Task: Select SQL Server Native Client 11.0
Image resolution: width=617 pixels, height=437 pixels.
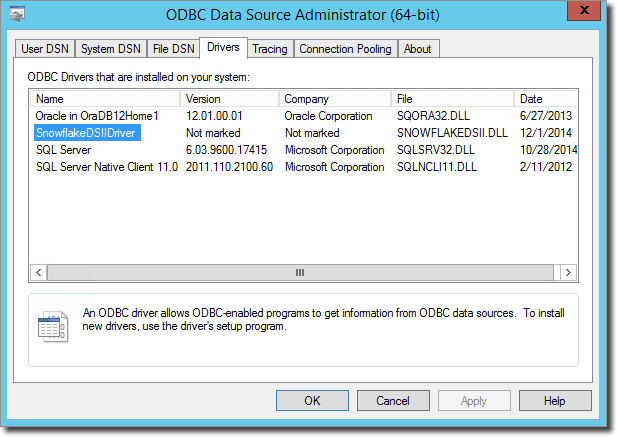Action: [107, 167]
